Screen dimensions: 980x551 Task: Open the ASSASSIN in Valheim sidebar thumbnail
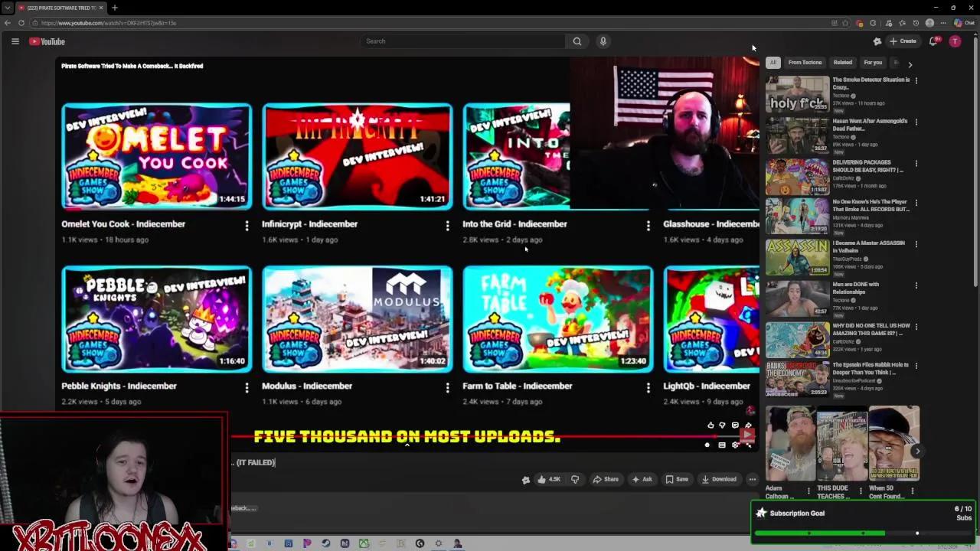(797, 258)
